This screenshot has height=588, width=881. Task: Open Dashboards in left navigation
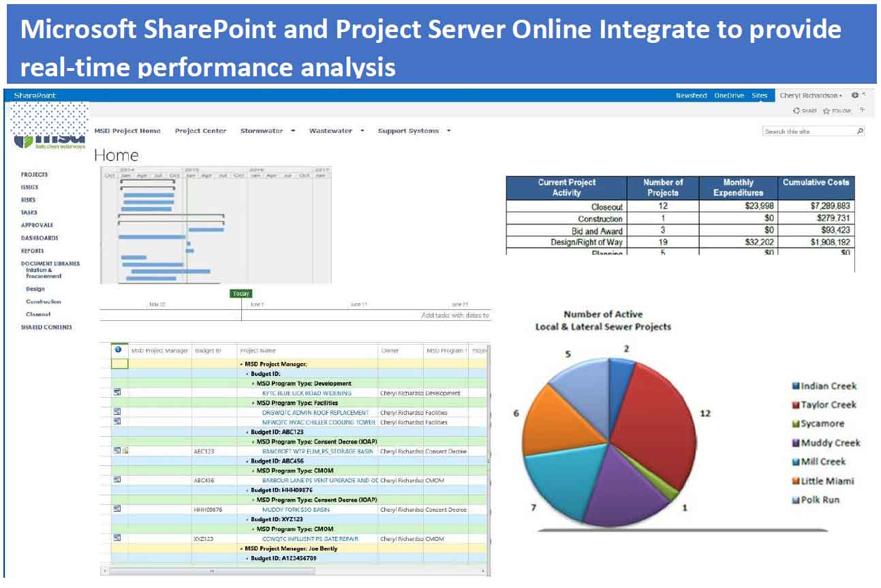[x=40, y=238]
